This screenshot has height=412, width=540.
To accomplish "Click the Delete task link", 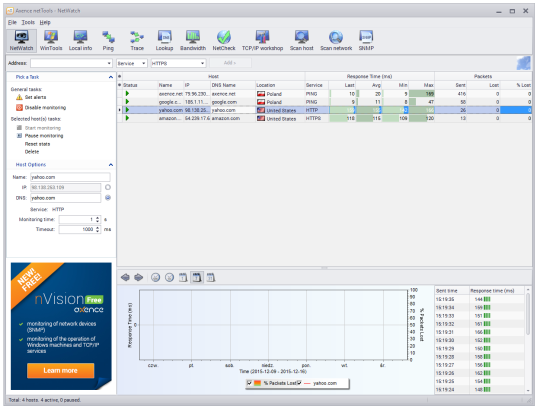I will click(x=32, y=152).
